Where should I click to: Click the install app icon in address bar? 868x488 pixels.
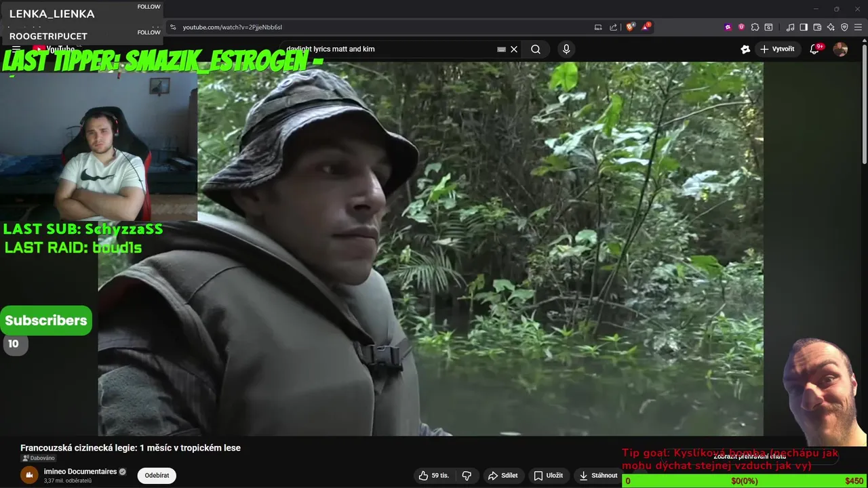(598, 27)
